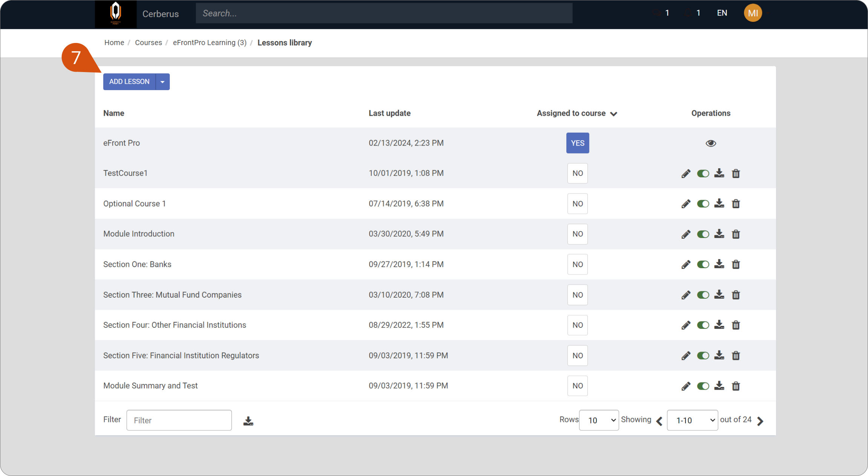Edit Optional Course 1 lesson
The width and height of the screenshot is (868, 476).
[x=686, y=204]
